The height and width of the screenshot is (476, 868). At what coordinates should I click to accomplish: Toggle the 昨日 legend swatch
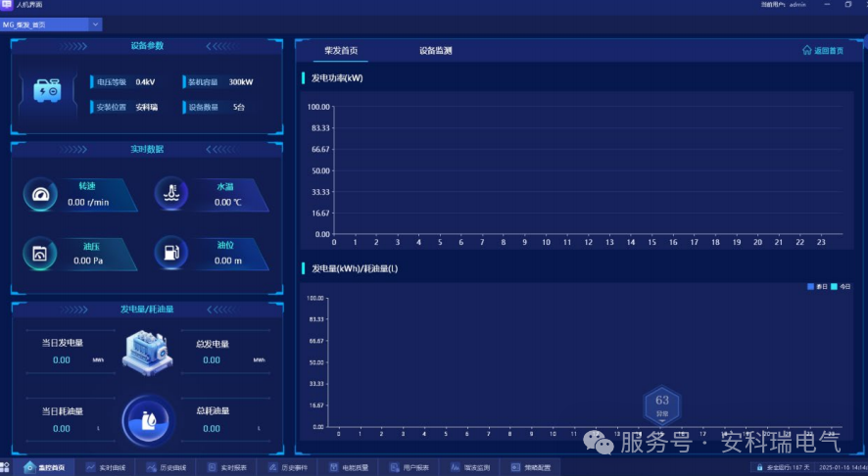point(810,286)
